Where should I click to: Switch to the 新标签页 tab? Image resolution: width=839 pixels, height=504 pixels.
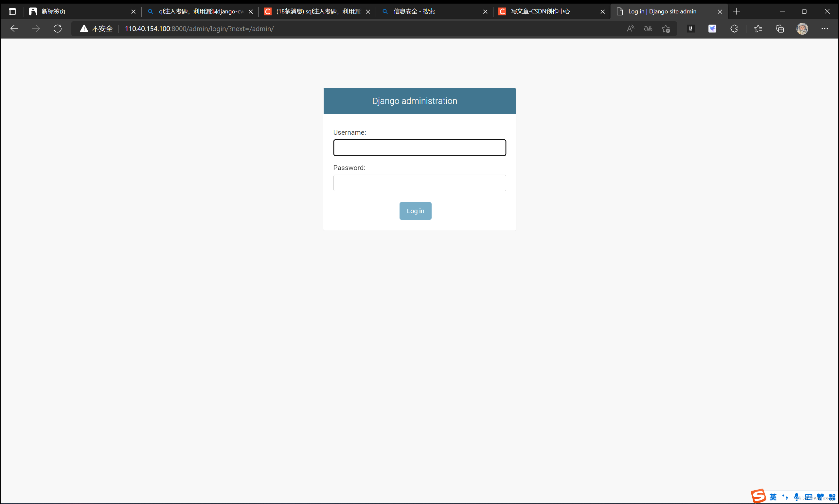[x=81, y=11]
